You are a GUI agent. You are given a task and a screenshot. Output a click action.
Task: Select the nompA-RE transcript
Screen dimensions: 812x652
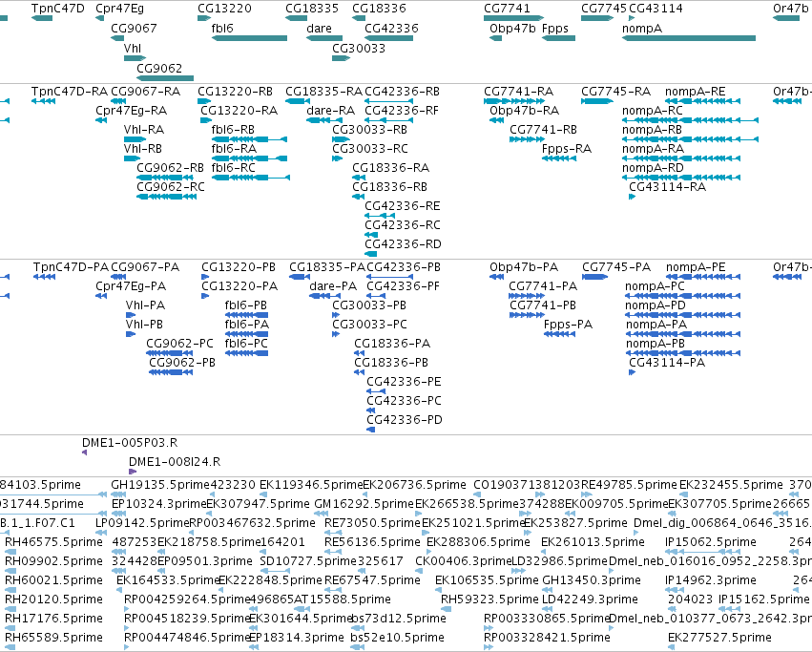coord(702,101)
